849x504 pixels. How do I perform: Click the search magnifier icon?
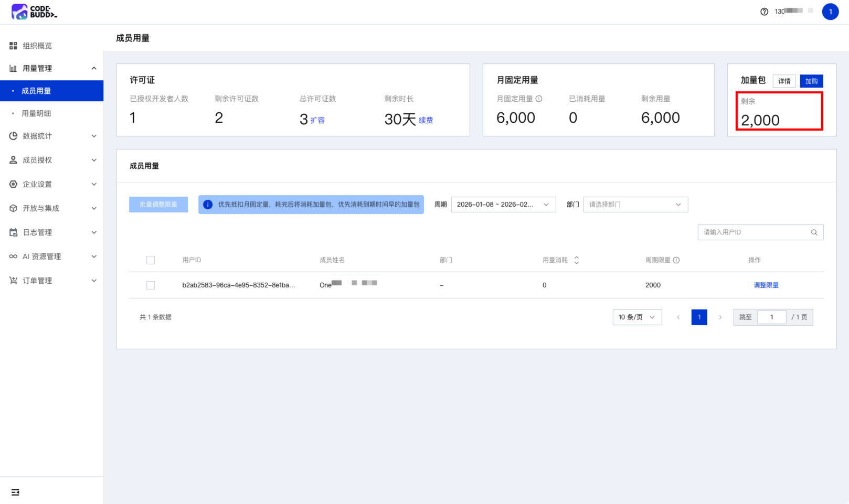(814, 232)
